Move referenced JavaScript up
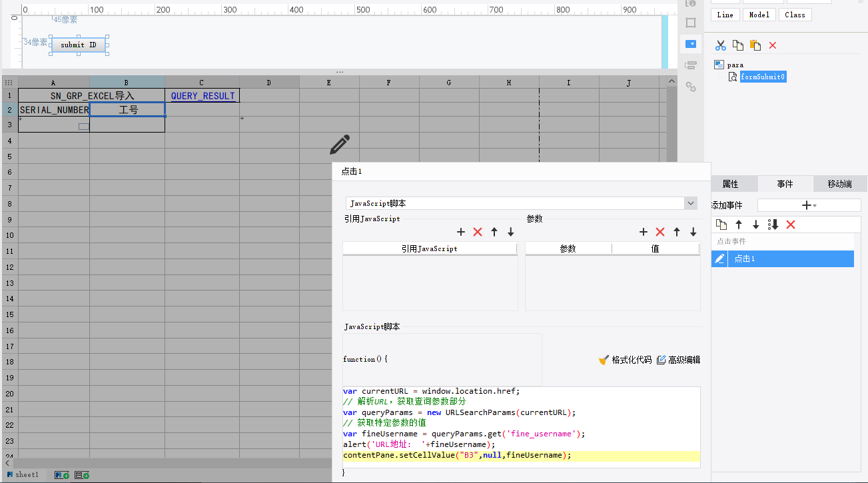 tap(494, 232)
